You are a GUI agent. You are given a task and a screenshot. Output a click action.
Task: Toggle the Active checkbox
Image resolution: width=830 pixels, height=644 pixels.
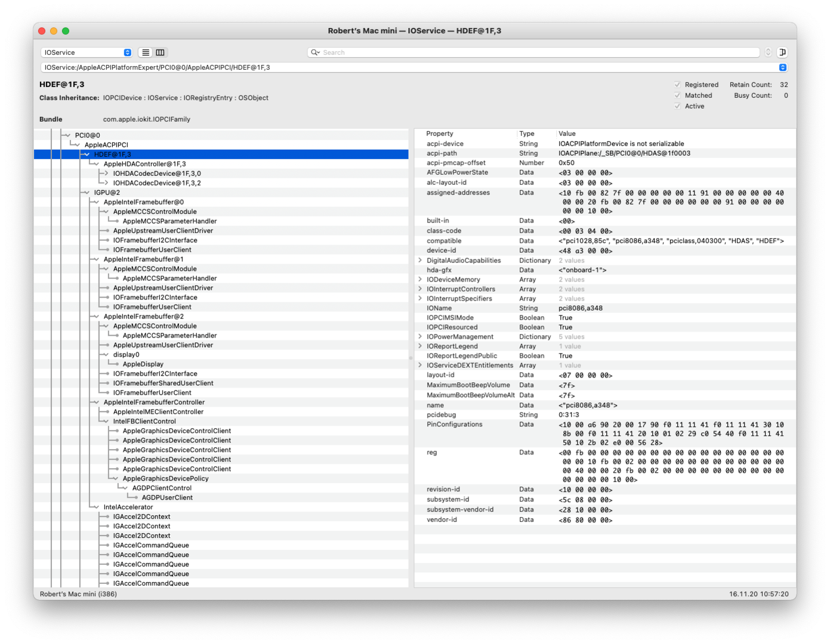(677, 106)
